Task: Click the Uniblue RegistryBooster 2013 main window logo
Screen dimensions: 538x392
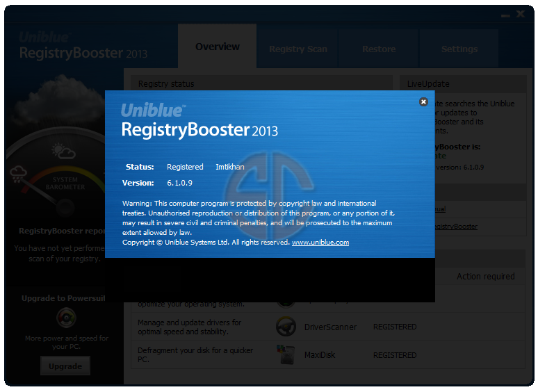Action: coord(83,46)
